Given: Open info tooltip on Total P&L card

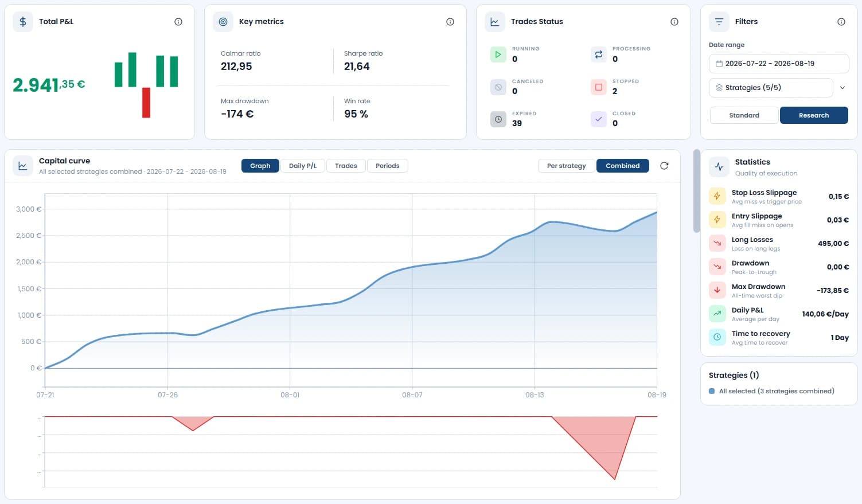Looking at the screenshot, I should [178, 22].
